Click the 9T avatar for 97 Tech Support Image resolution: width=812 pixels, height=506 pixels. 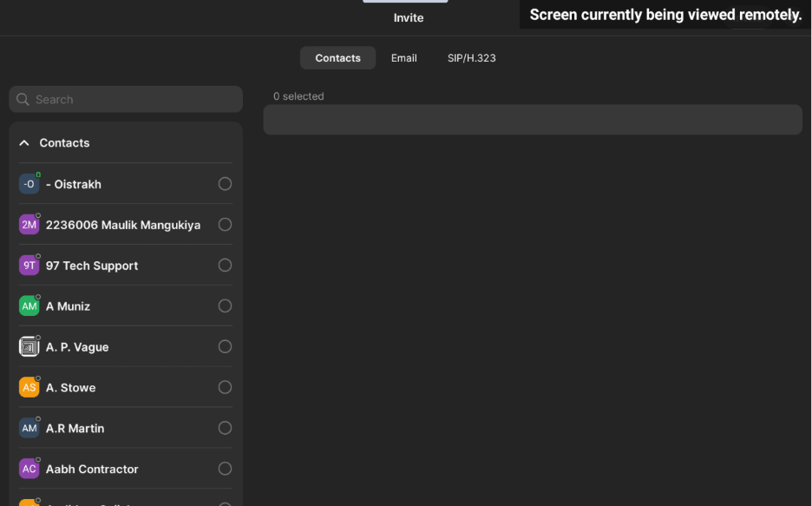pyautogui.click(x=29, y=266)
